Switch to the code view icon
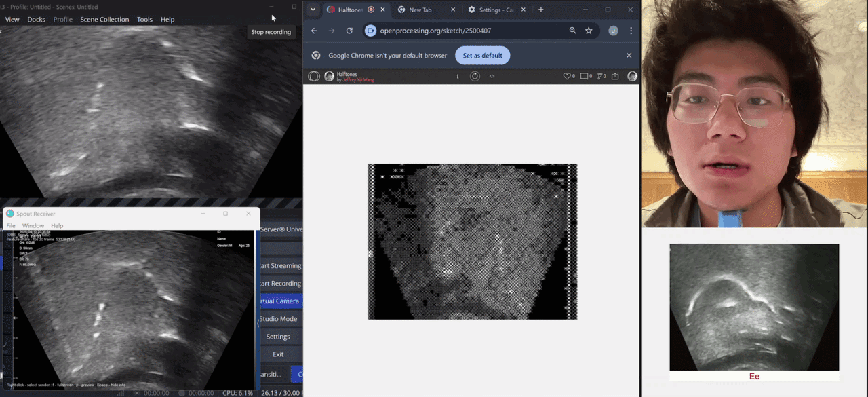The width and height of the screenshot is (868, 397). (x=492, y=76)
